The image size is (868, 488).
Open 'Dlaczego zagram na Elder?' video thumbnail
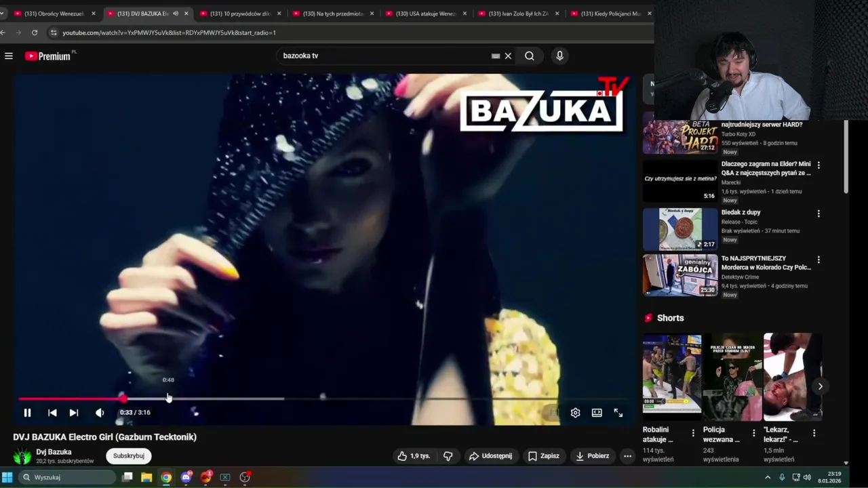(x=679, y=181)
